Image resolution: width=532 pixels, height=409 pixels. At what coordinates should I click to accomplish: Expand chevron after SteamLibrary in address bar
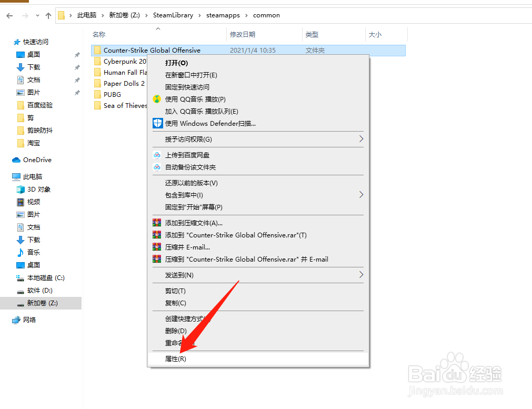(199, 16)
